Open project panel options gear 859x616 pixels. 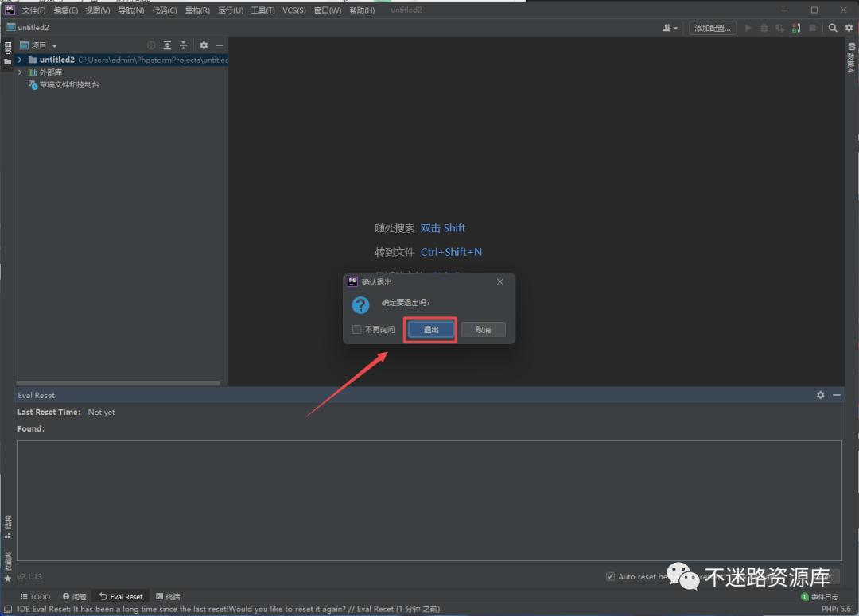[x=204, y=45]
